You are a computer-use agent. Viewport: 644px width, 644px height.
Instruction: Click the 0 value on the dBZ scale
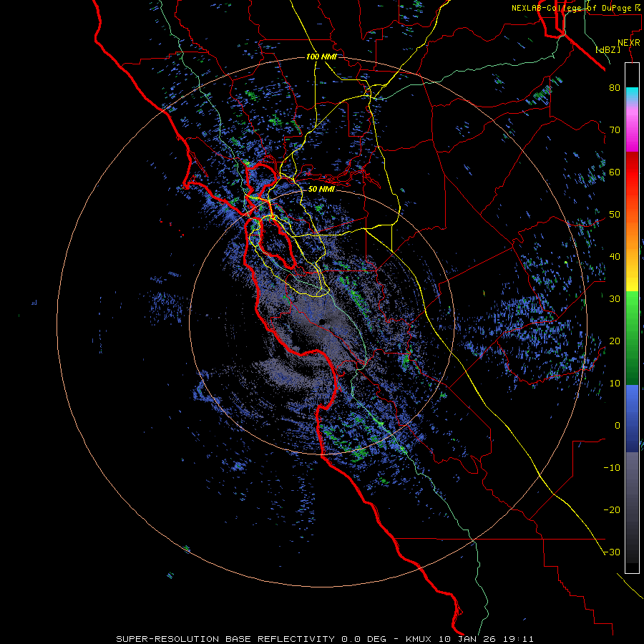[x=618, y=426]
